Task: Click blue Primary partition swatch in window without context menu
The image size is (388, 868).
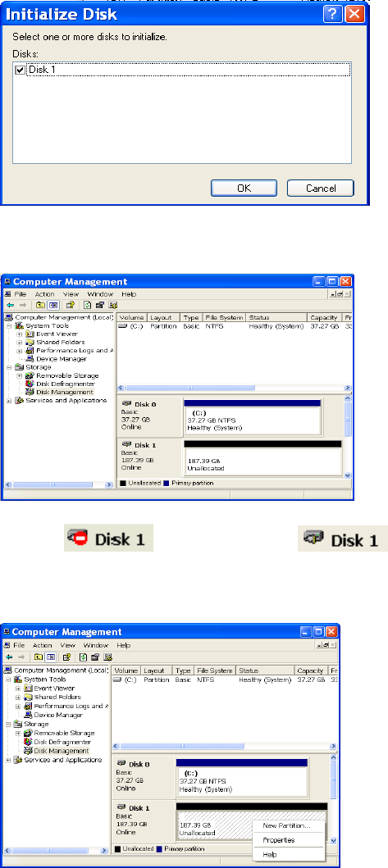Action: click(x=166, y=484)
